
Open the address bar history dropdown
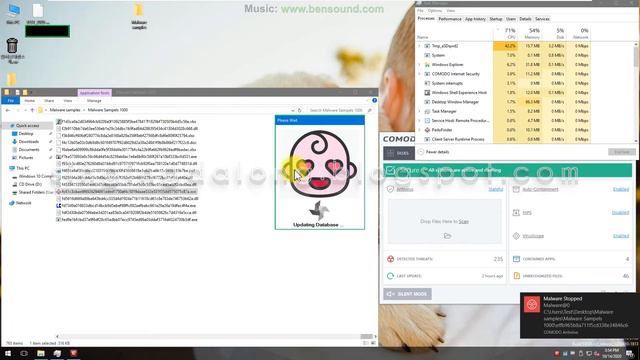click(x=293, y=110)
